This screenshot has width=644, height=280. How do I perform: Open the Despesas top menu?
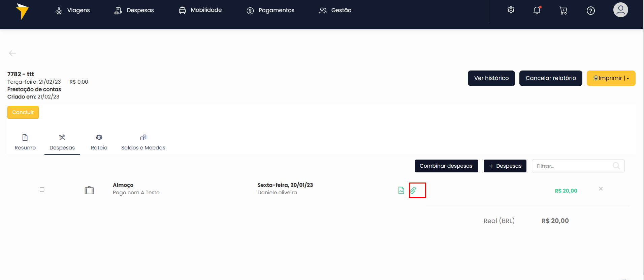pyautogui.click(x=134, y=10)
